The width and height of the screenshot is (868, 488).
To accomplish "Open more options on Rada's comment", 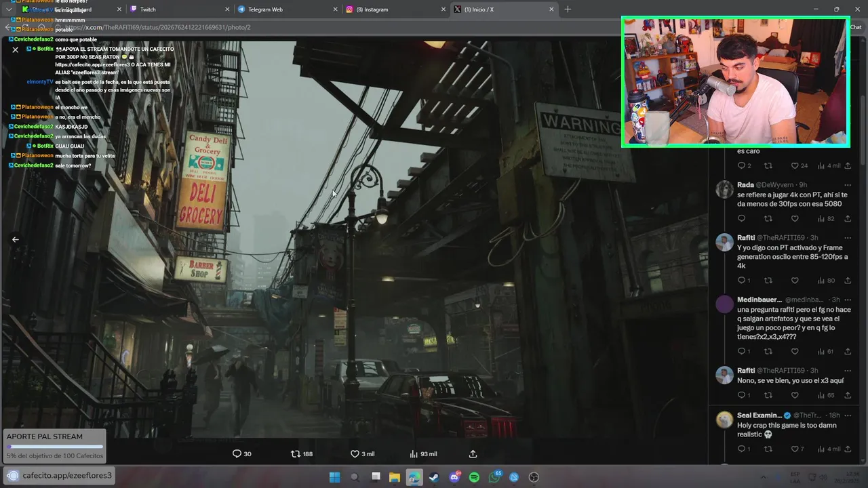I will click(848, 184).
